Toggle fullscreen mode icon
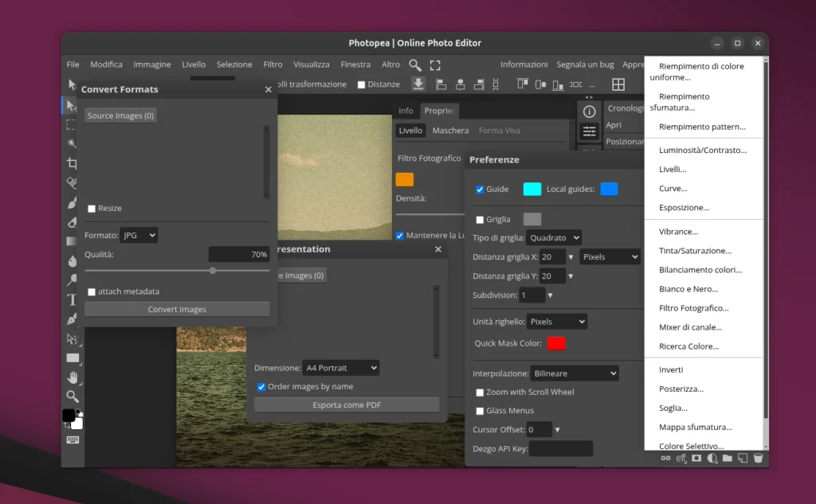The image size is (816, 504). (435, 64)
